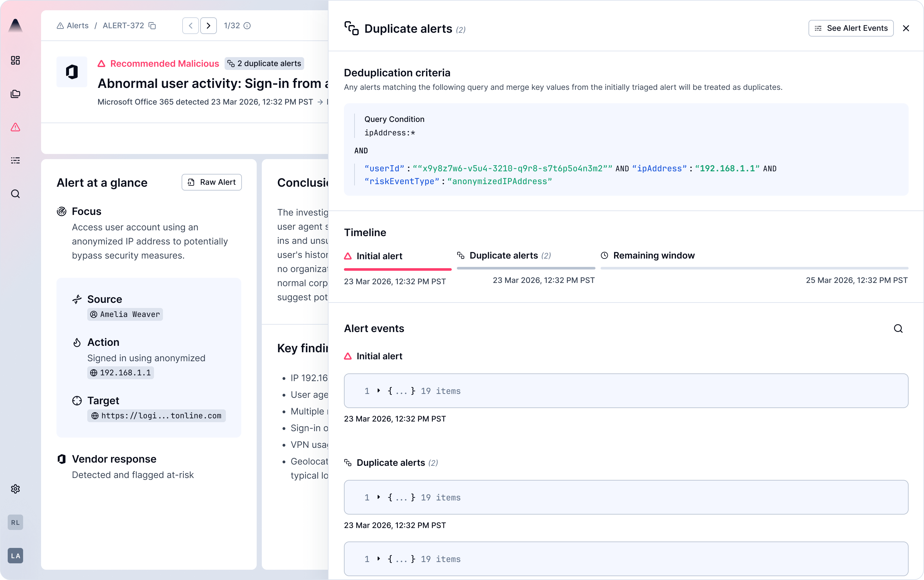Open the Raw Alert view
Image resolution: width=924 pixels, height=580 pixels.
[x=212, y=182]
